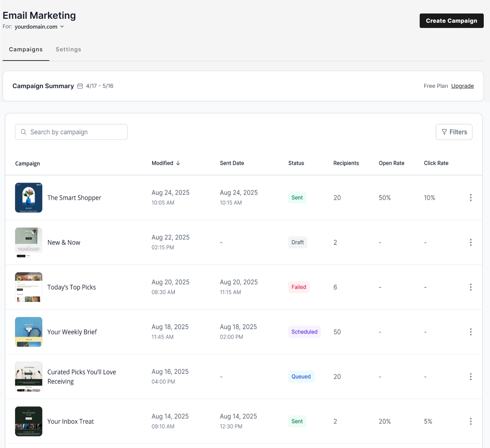Screen dimensions: 490x448
Task: Click recipients count 50 for Your Weekly Brief
Action: 337,332
